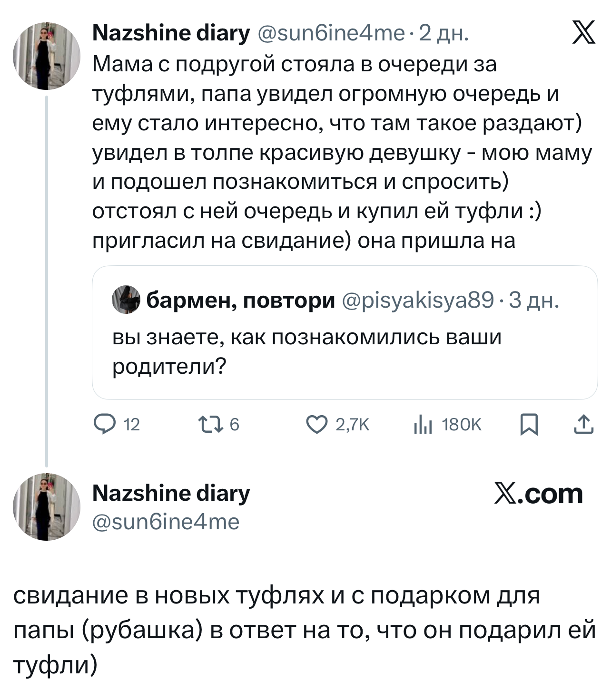
Task: Click the reply comment icon
Action: click(101, 424)
